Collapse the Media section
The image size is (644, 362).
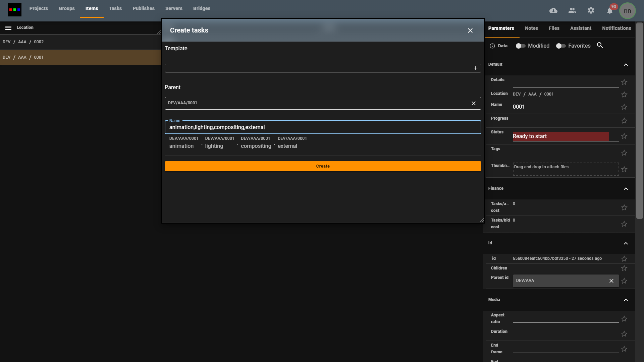[x=626, y=300]
